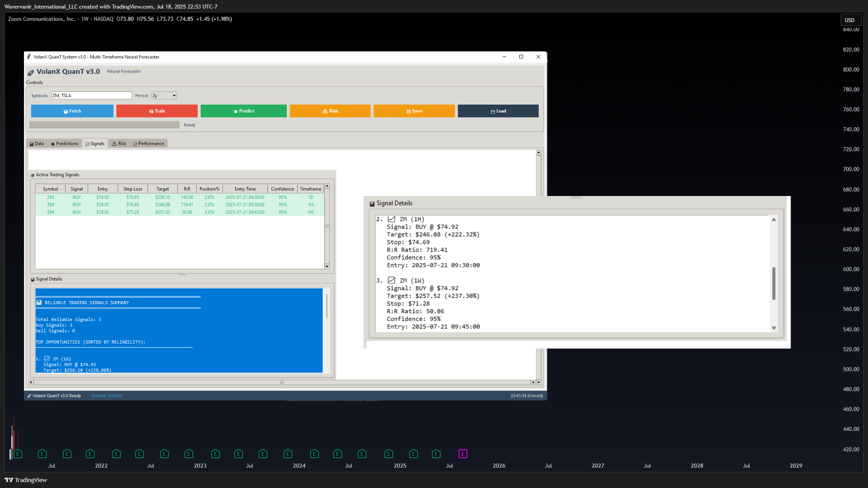Image resolution: width=868 pixels, height=488 pixels.
Task: Click the Stop Loss column header
Action: click(133, 189)
